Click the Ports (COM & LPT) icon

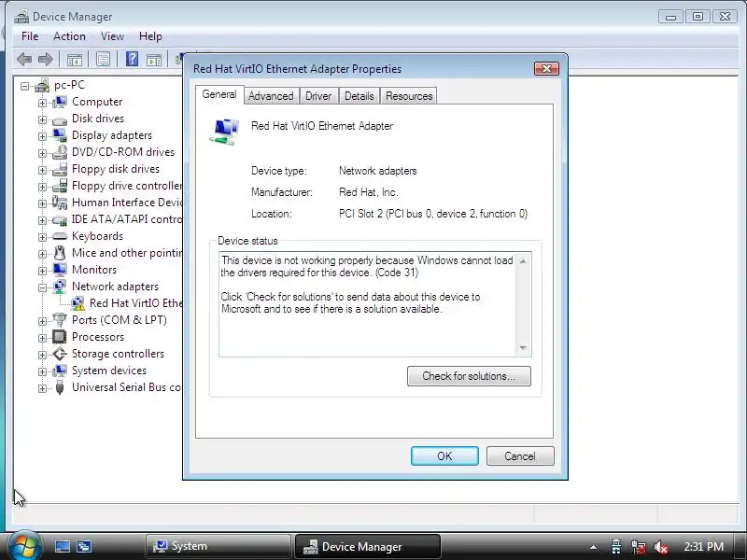(60, 320)
